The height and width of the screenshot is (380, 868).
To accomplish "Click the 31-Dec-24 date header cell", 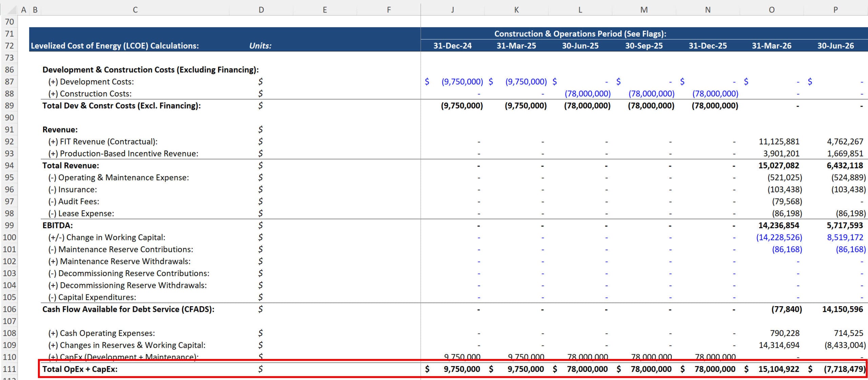I will 453,45.
